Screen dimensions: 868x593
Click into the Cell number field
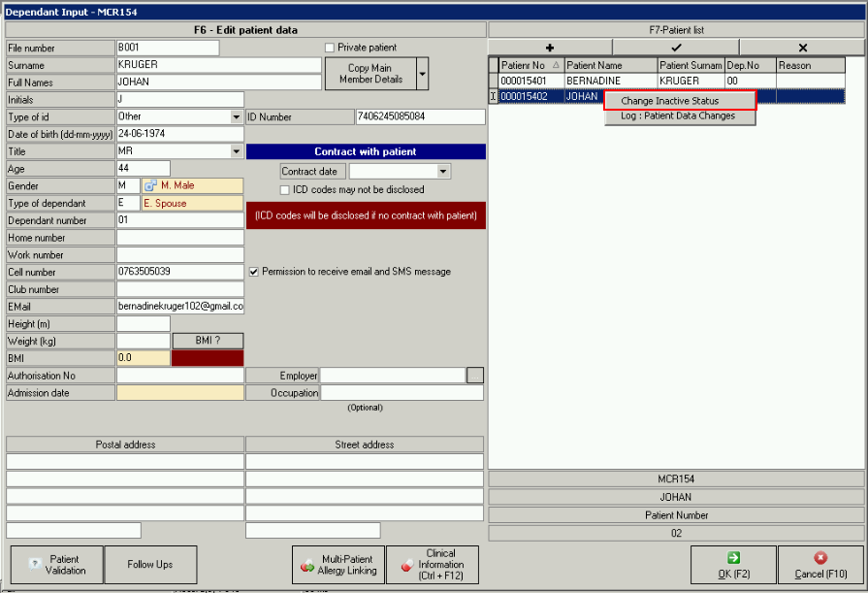click(179, 272)
